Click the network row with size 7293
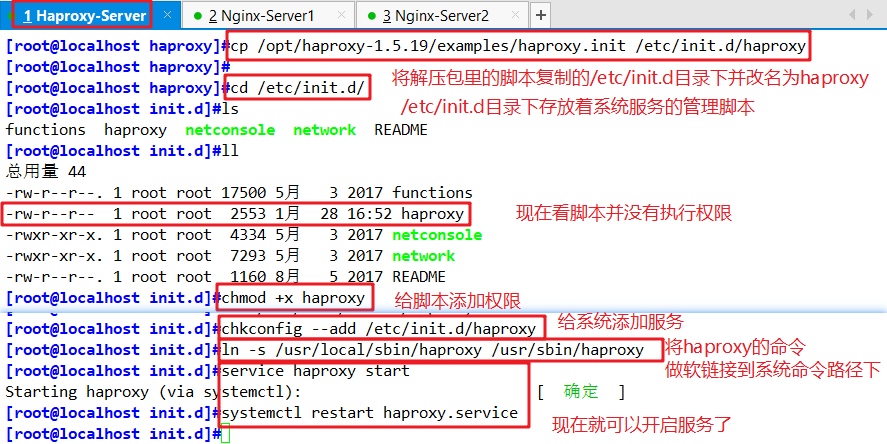Viewport: 887px width, 444px height. (x=230, y=256)
